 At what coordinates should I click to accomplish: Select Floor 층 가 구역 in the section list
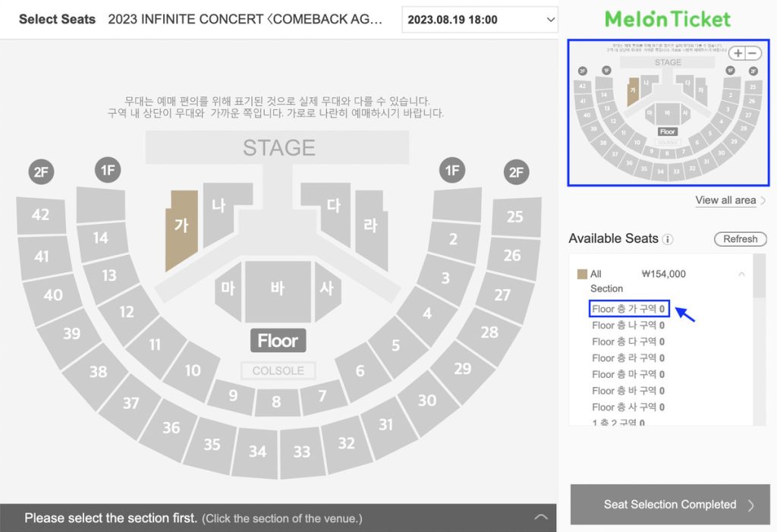pos(628,309)
